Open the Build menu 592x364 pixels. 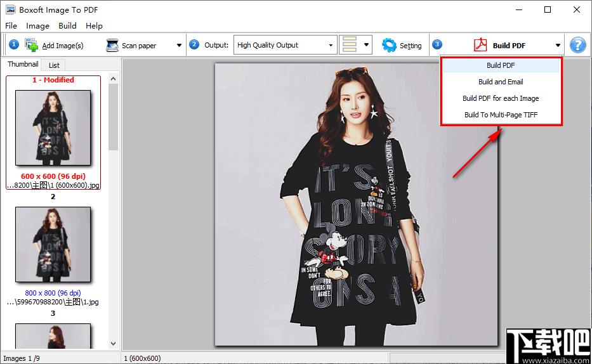[x=68, y=25]
